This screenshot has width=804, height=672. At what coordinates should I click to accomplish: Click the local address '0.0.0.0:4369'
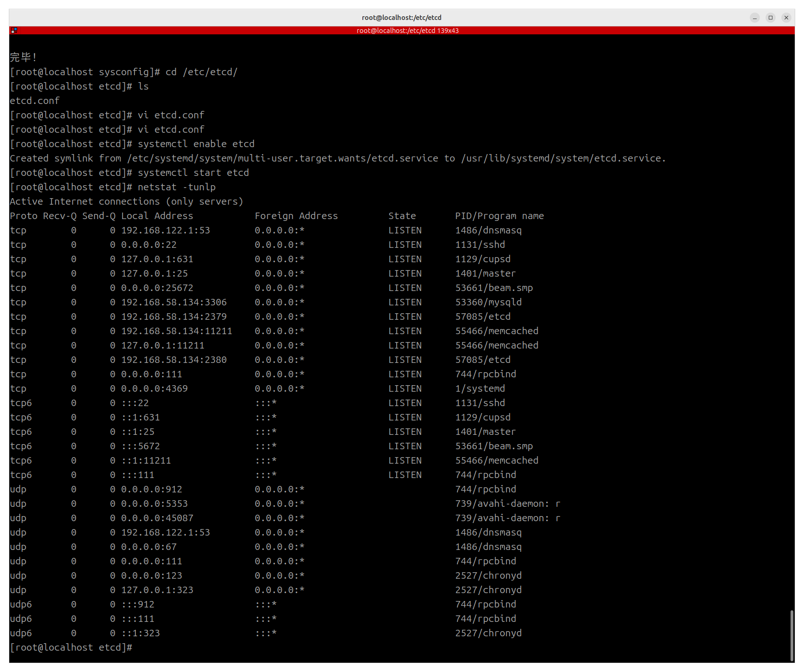154,388
